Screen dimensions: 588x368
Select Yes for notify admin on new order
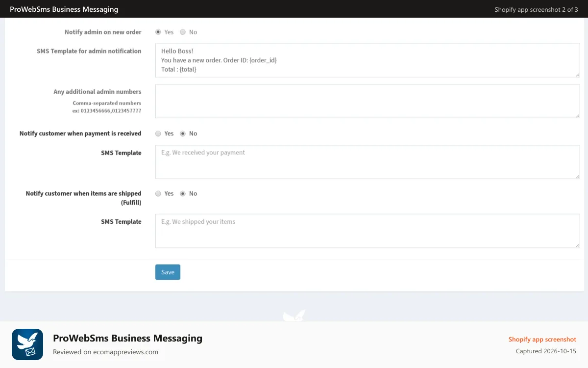[x=158, y=32]
